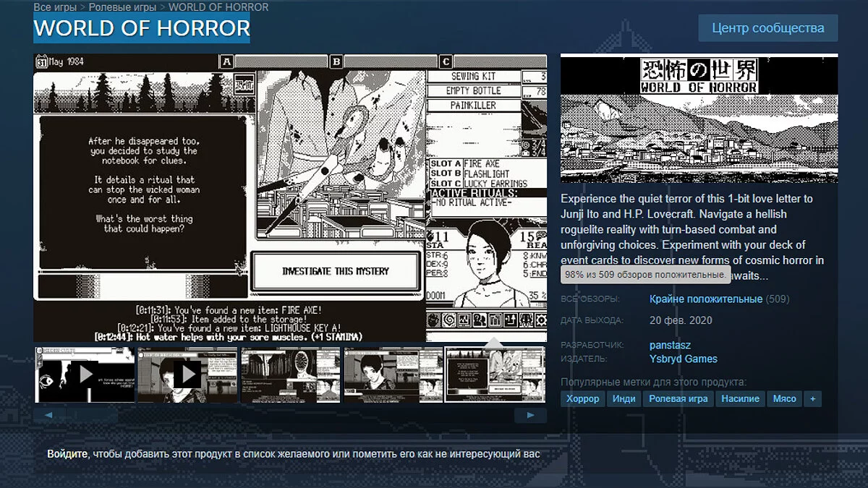The width and height of the screenshot is (868, 488).
Task: Select the Инди tag
Action: pyautogui.click(x=624, y=398)
